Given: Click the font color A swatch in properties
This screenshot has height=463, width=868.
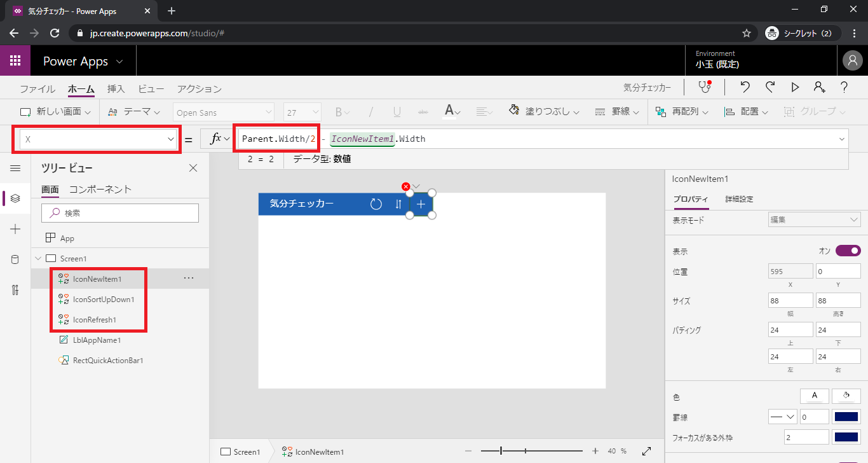Looking at the screenshot, I should tap(815, 396).
